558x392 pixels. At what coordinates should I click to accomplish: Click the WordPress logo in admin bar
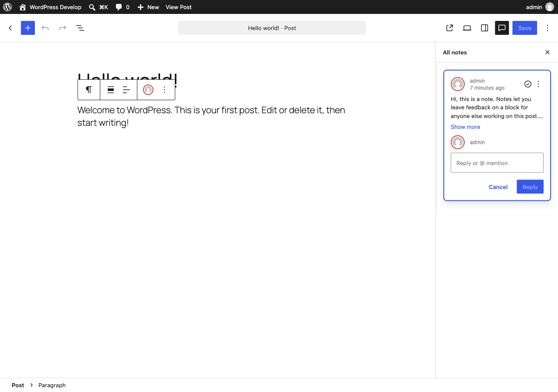tap(7, 7)
